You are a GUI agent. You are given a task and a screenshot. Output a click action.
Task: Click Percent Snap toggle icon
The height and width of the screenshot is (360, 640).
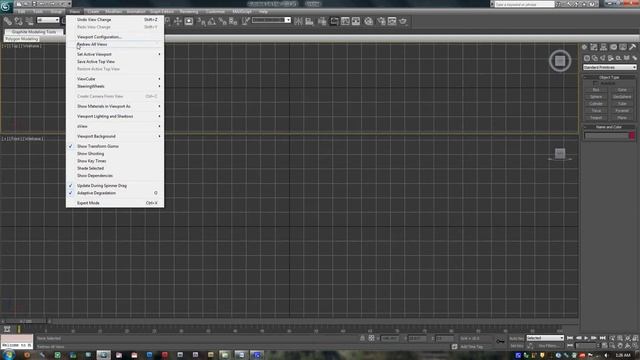tap(222, 21)
